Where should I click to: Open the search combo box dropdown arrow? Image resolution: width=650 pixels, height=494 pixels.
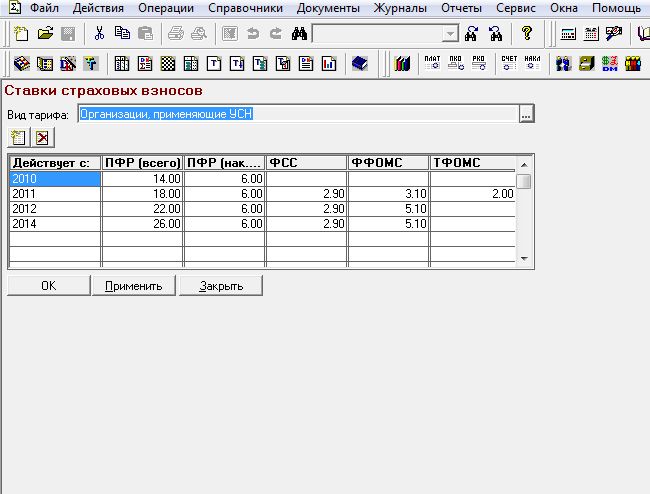(450, 34)
